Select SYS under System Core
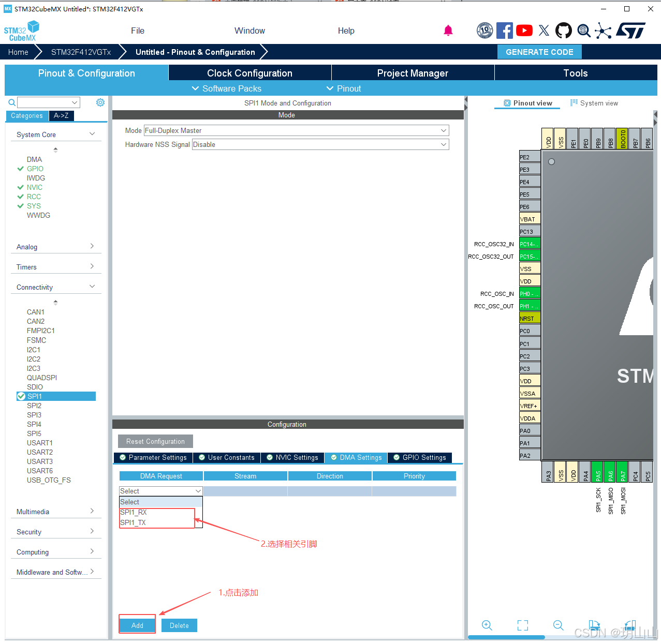Viewport: 661px width, 644px height. 34,206
